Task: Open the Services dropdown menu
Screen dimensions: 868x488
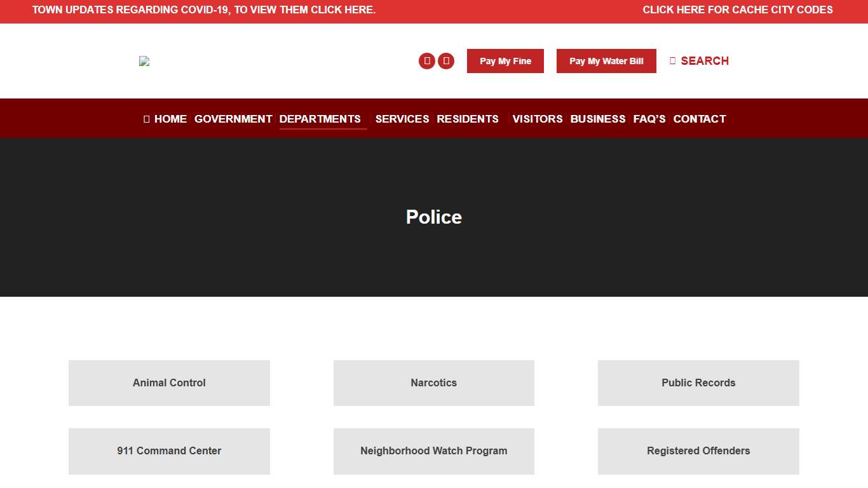Action: click(x=402, y=119)
